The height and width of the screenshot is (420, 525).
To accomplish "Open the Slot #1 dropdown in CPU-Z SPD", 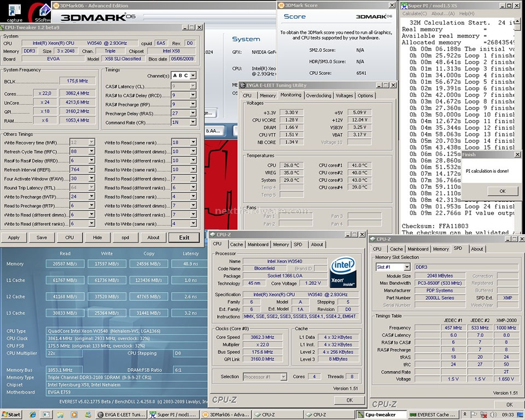I will click(407, 267).
